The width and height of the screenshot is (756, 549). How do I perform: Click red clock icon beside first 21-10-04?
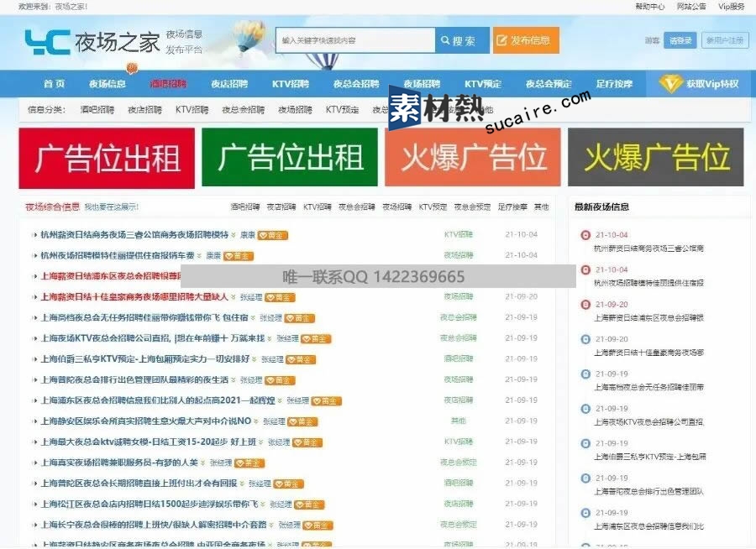point(585,235)
